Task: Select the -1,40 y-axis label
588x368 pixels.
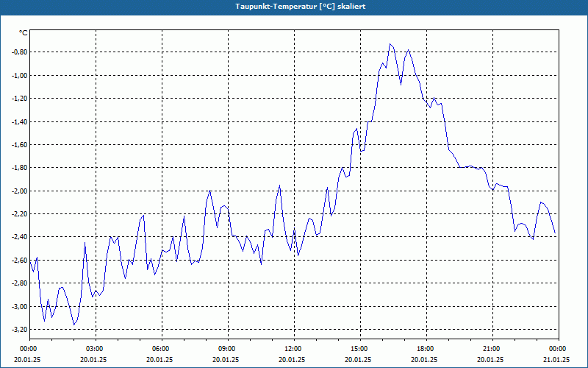Action: coord(20,121)
